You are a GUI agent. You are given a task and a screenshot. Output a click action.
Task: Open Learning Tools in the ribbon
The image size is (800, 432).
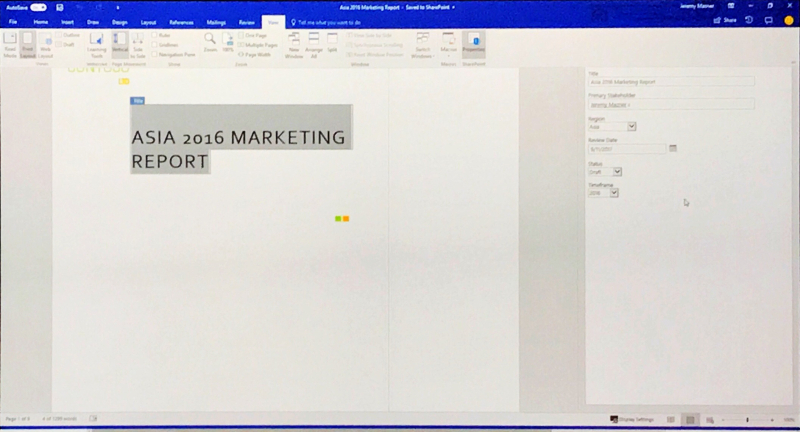tap(96, 45)
